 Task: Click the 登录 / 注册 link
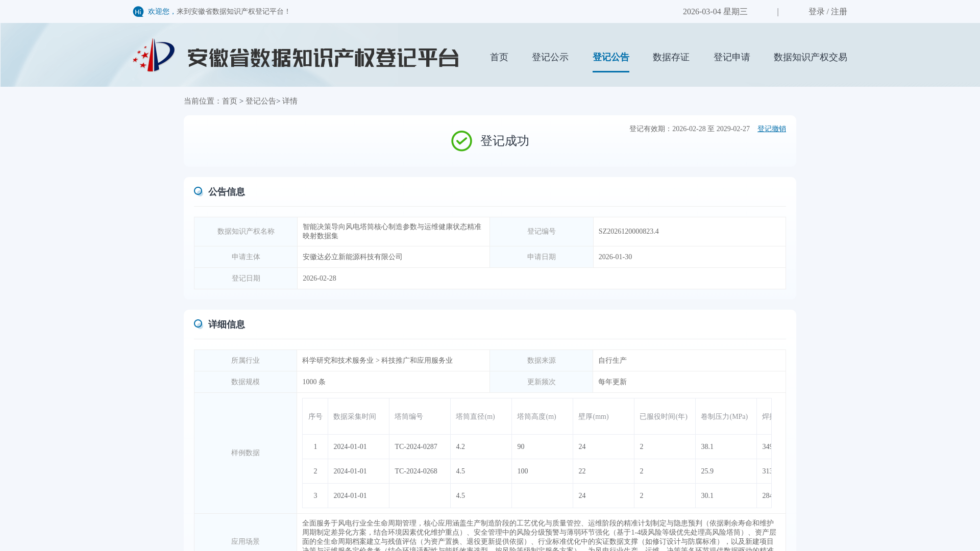coord(828,12)
